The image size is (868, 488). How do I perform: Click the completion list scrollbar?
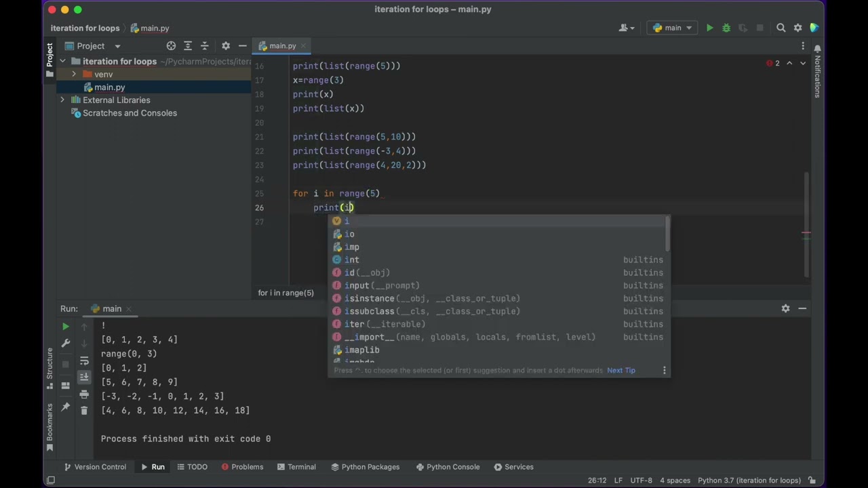click(668, 233)
